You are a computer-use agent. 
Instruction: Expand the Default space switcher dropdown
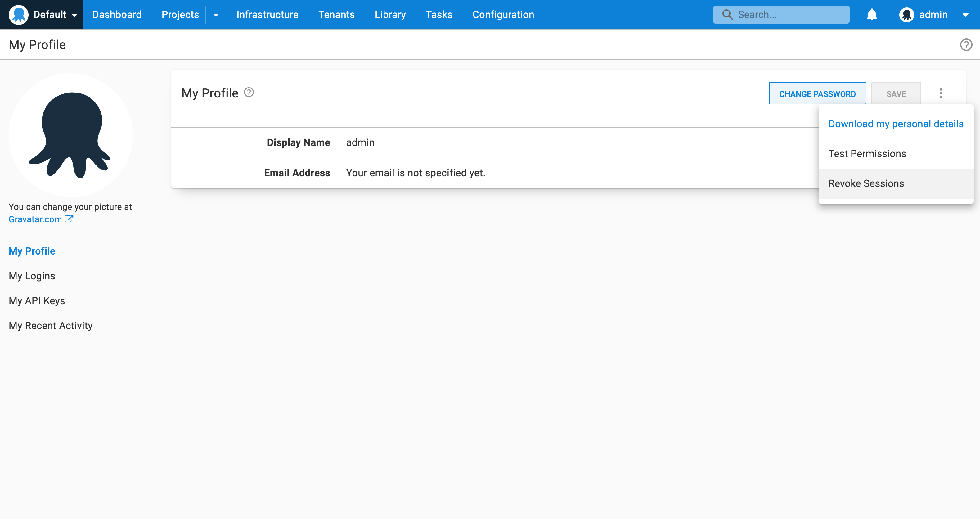(74, 15)
